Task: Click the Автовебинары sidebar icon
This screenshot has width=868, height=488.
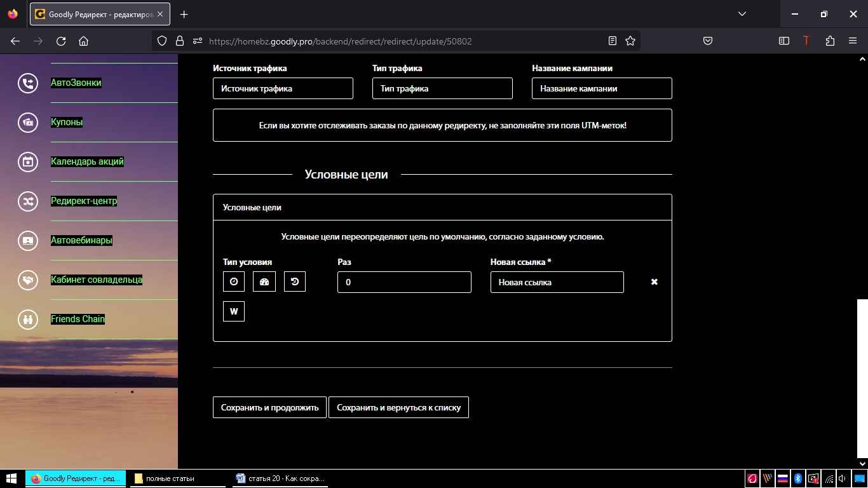Action: [28, 240]
